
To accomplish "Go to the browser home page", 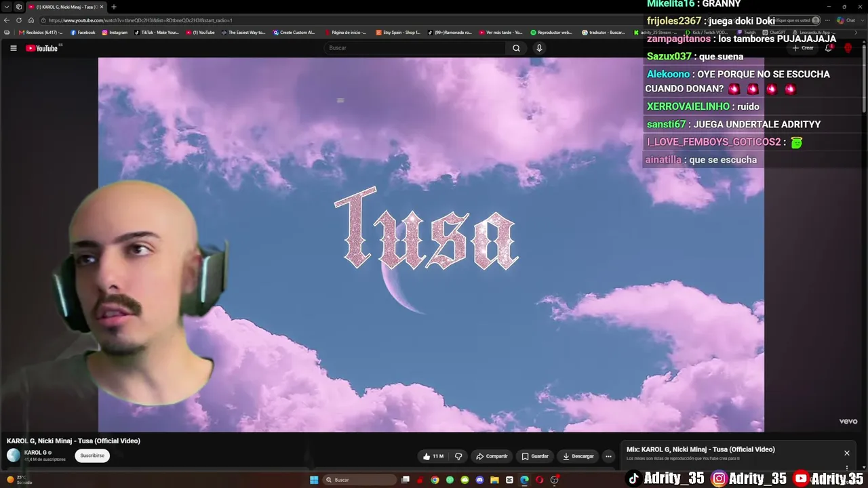I will [31, 20].
